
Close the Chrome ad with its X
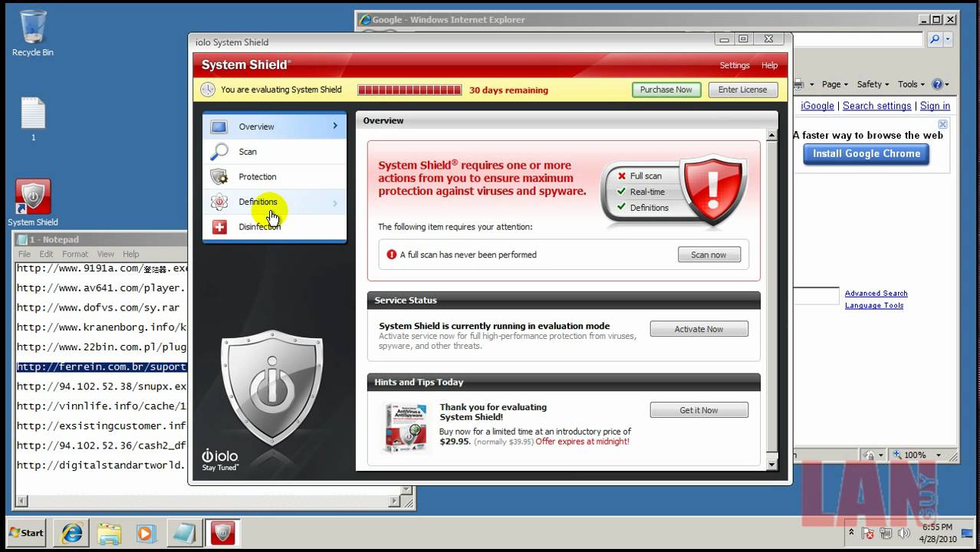click(x=943, y=124)
